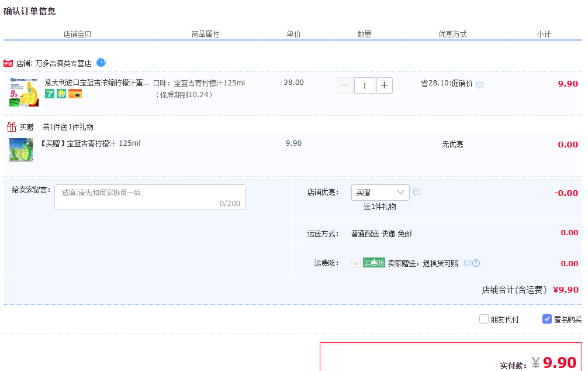Click the 小计 column header
Image resolution: width=588 pixels, height=371 pixels.
544,34
